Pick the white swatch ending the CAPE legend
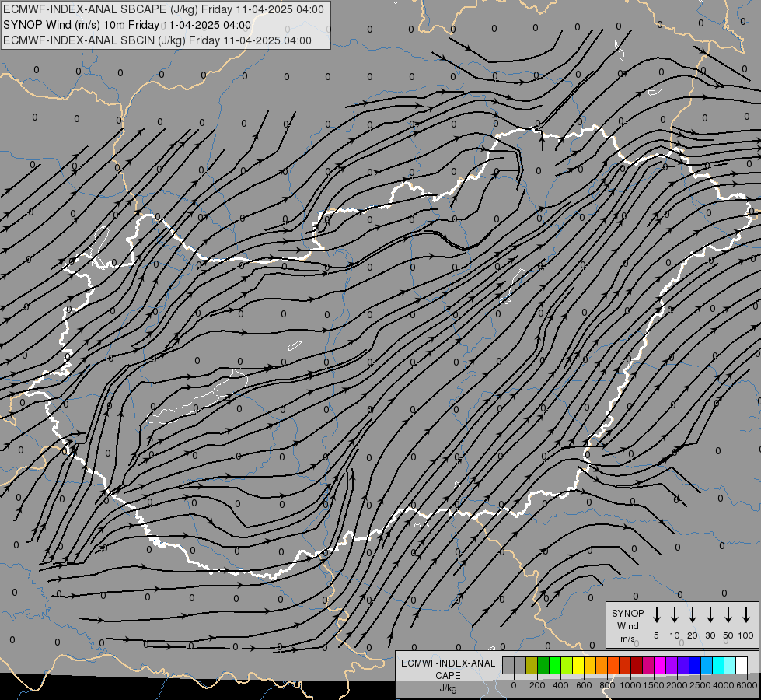Viewport: 761px width, 700px height. point(741,665)
